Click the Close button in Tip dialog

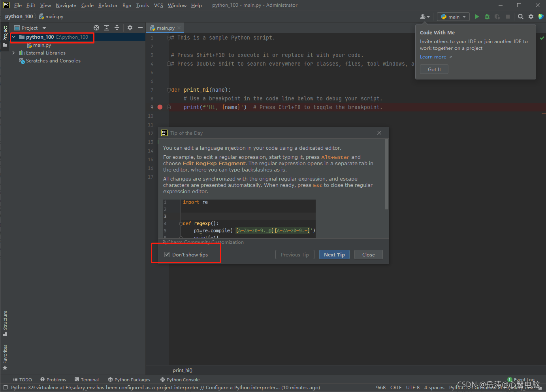368,254
